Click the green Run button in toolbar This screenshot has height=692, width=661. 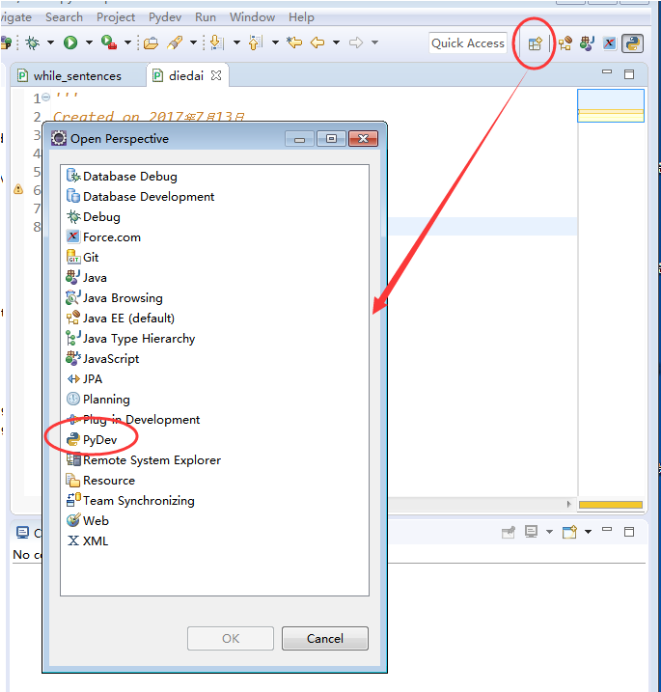[x=71, y=43]
